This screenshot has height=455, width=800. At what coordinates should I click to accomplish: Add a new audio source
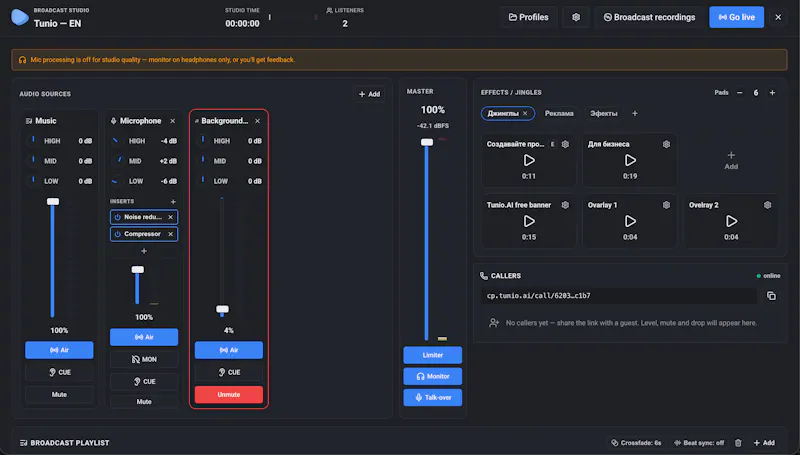[x=369, y=94]
